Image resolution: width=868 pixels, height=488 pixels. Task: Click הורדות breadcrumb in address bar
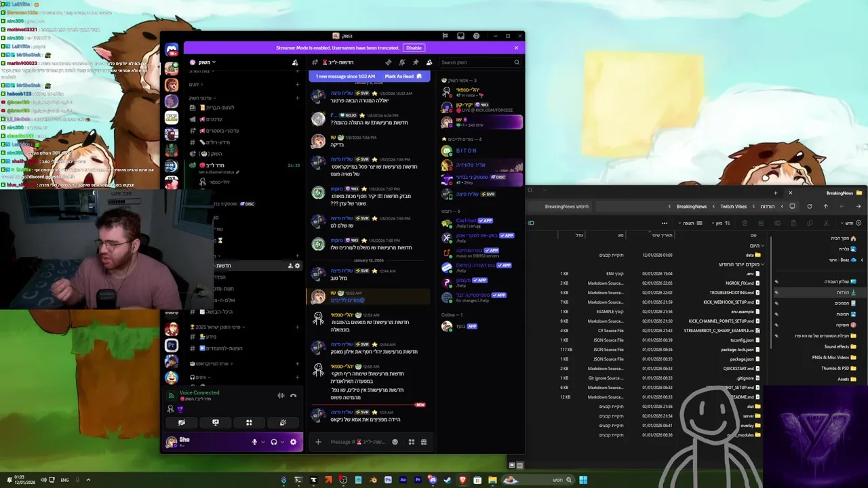tap(768, 206)
